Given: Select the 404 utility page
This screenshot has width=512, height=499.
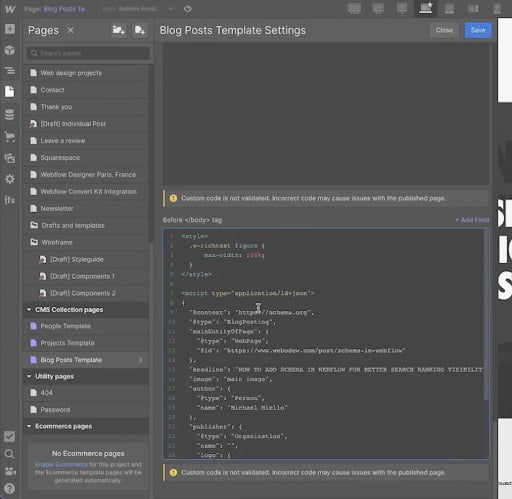Looking at the screenshot, I should tap(86, 393).
